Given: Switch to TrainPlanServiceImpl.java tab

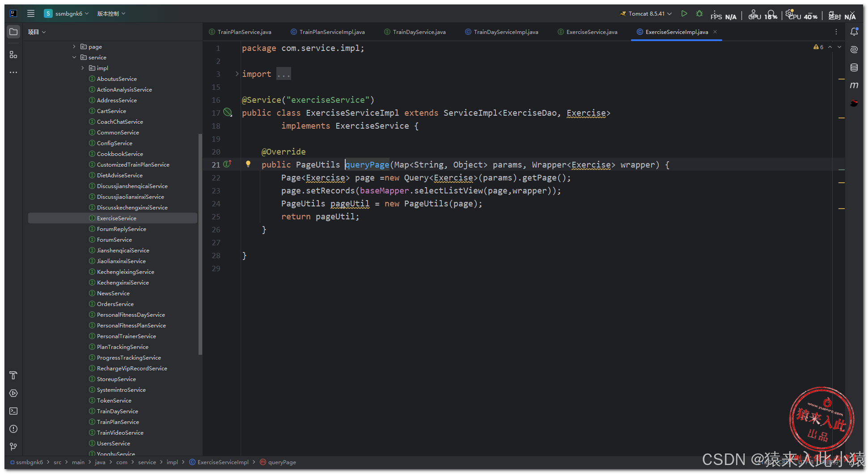Looking at the screenshot, I should pos(328,32).
